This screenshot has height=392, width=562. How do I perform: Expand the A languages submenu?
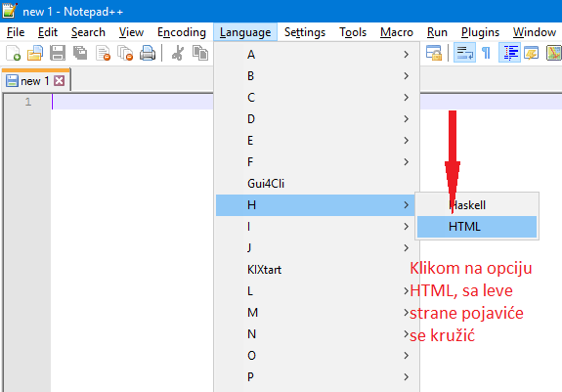point(318,55)
